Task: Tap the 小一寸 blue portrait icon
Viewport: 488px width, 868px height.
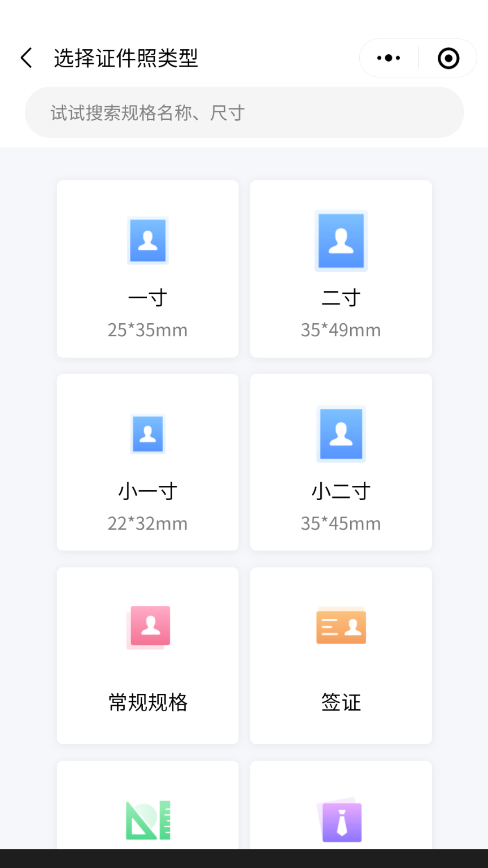Action: tap(148, 434)
